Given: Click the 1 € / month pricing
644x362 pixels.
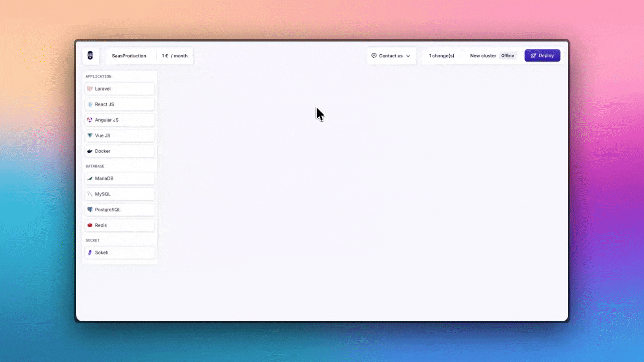Looking at the screenshot, I should point(175,56).
